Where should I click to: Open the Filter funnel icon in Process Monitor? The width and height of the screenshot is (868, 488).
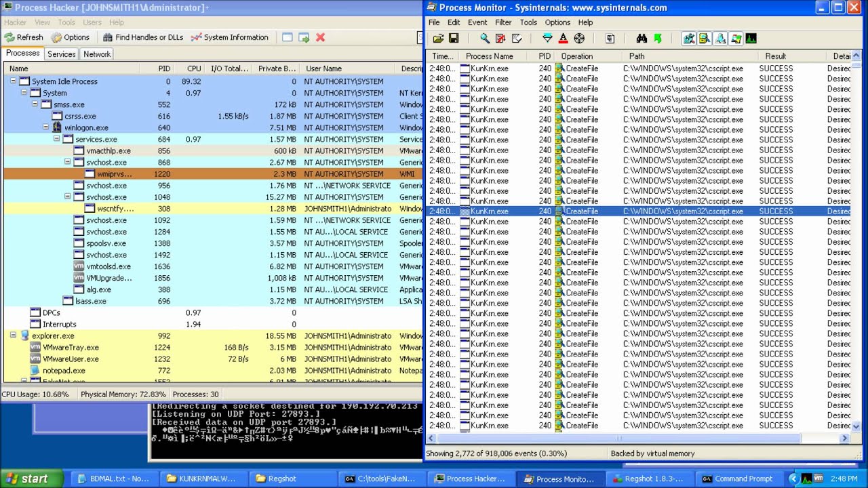tap(547, 39)
